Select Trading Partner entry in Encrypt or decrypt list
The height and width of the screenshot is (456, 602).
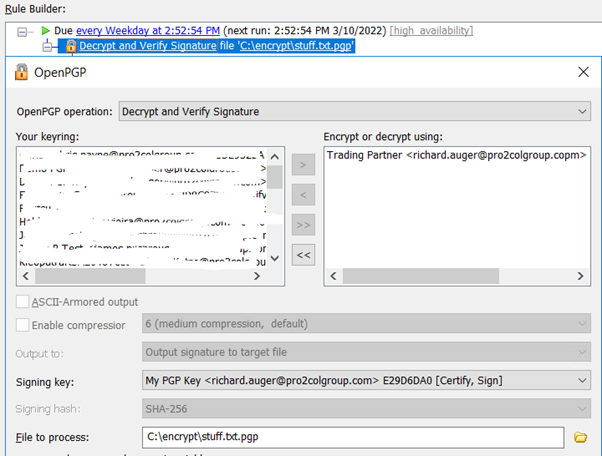(x=455, y=155)
